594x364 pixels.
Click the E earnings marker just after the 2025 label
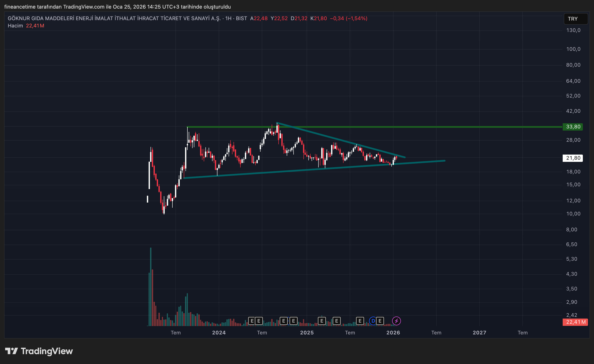click(322, 321)
